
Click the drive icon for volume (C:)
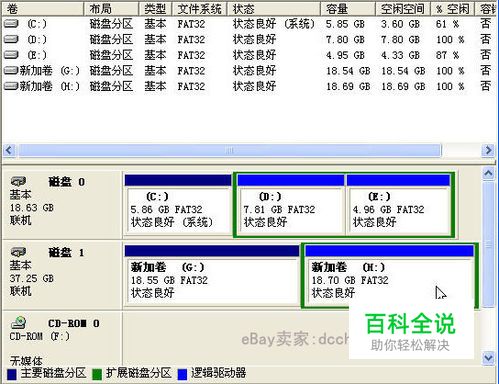click(11, 24)
